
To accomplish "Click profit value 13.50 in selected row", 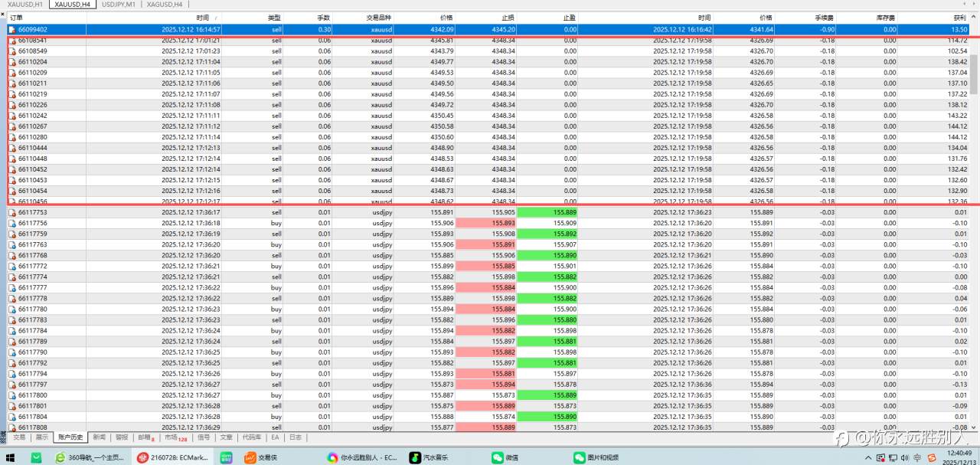I will click(x=958, y=29).
